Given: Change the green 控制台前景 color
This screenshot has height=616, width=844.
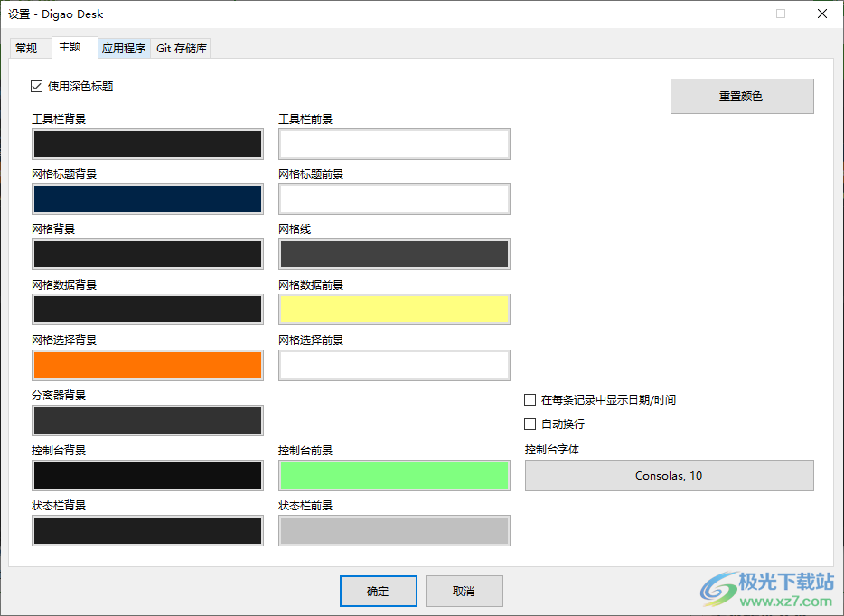Looking at the screenshot, I should coord(394,475).
